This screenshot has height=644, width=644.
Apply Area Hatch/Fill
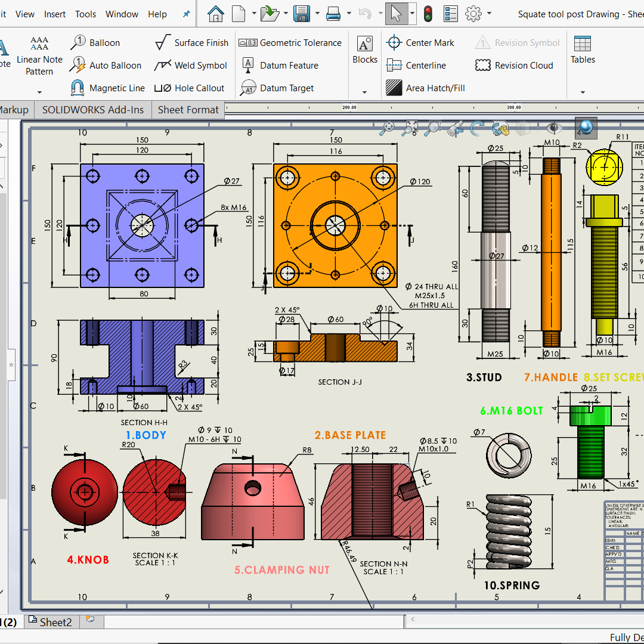click(x=425, y=88)
